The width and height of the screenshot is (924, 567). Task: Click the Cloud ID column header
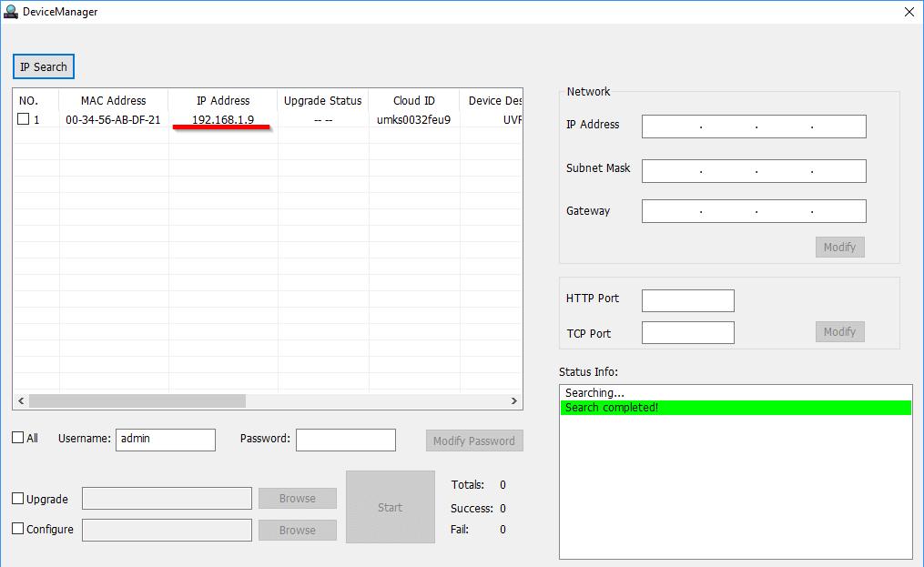click(414, 100)
